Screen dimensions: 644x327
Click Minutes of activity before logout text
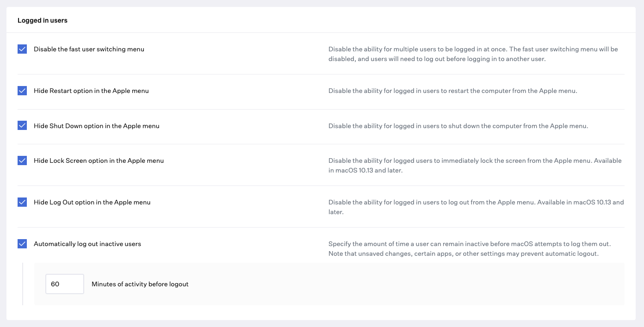click(x=139, y=284)
